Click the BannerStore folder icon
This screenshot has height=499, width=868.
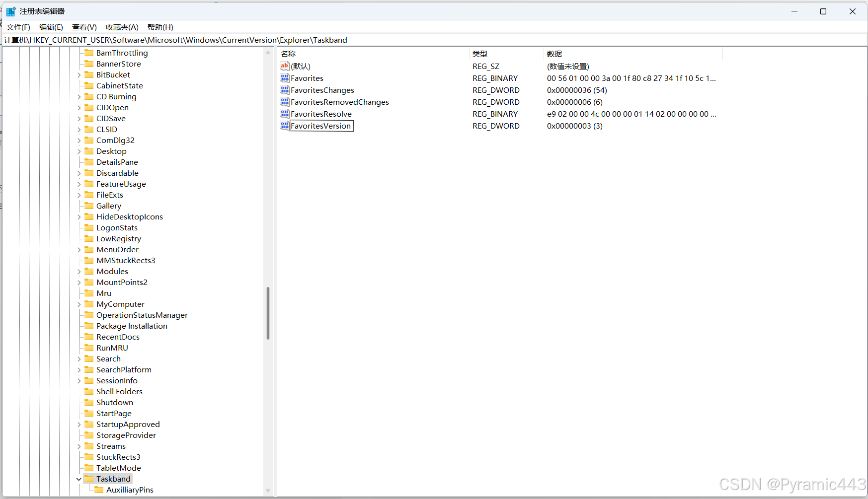(89, 64)
